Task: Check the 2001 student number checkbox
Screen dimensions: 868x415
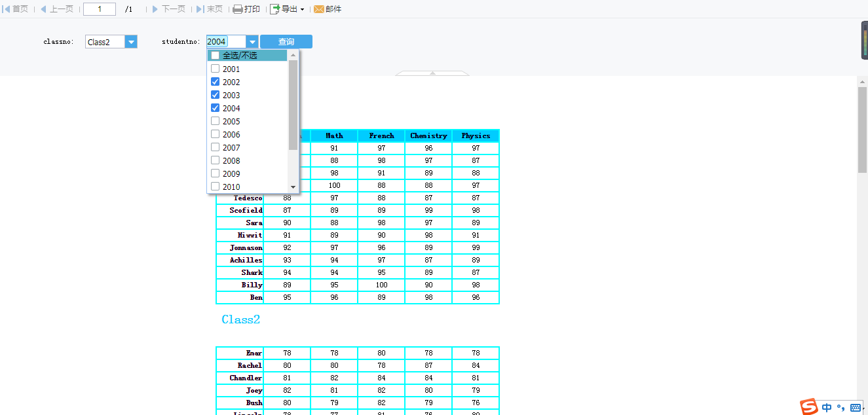Action: [x=216, y=69]
